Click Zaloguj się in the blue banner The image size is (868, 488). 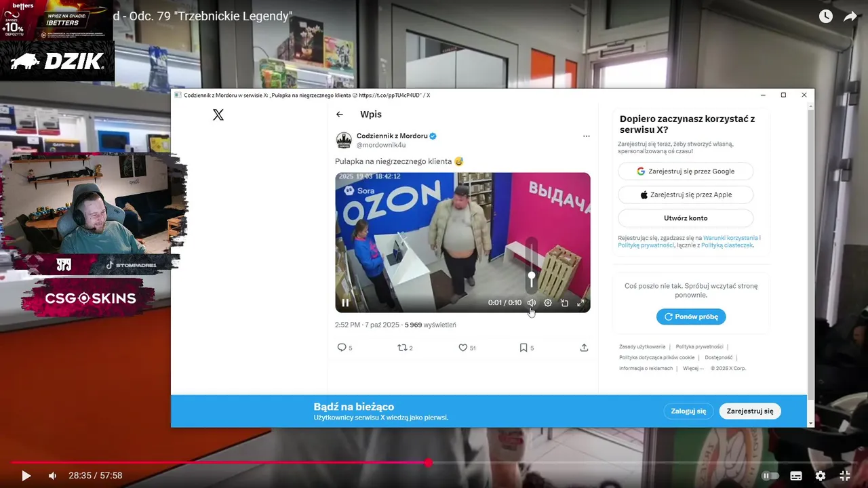point(688,411)
